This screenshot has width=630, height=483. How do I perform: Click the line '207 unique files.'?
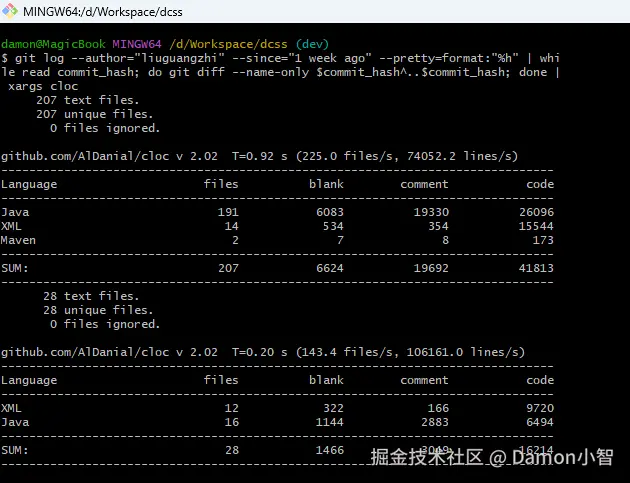coord(95,114)
